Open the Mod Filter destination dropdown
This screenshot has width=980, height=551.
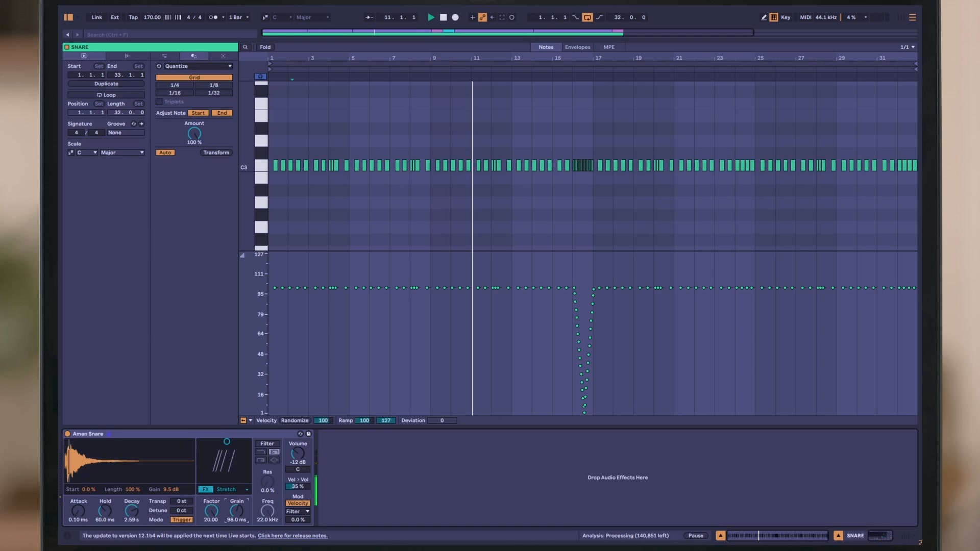(x=298, y=512)
